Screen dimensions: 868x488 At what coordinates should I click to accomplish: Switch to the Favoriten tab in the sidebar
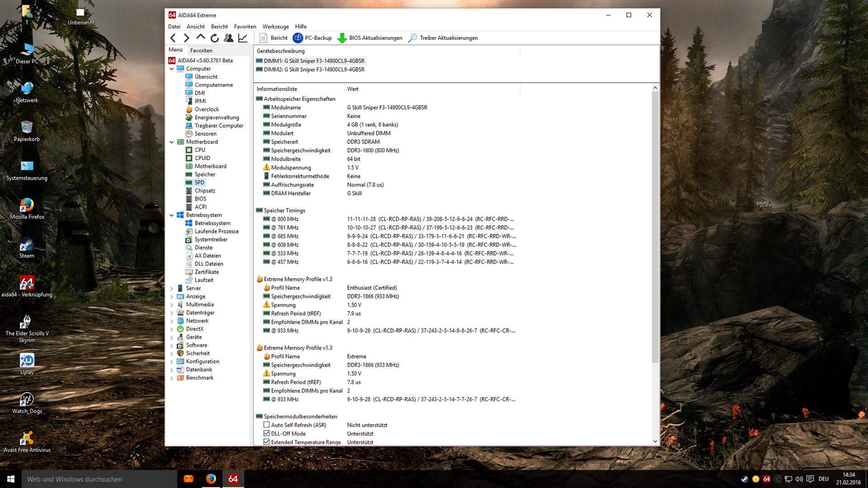(201, 51)
